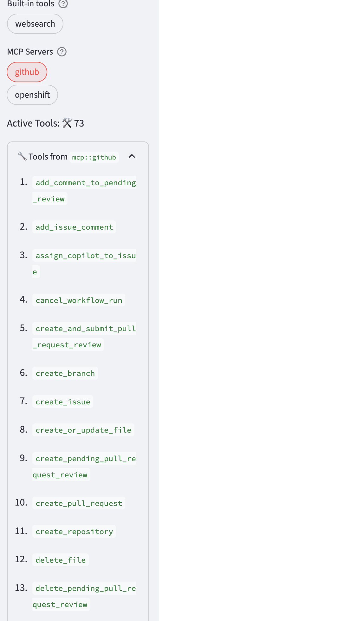Expand the github server details

coord(27,72)
